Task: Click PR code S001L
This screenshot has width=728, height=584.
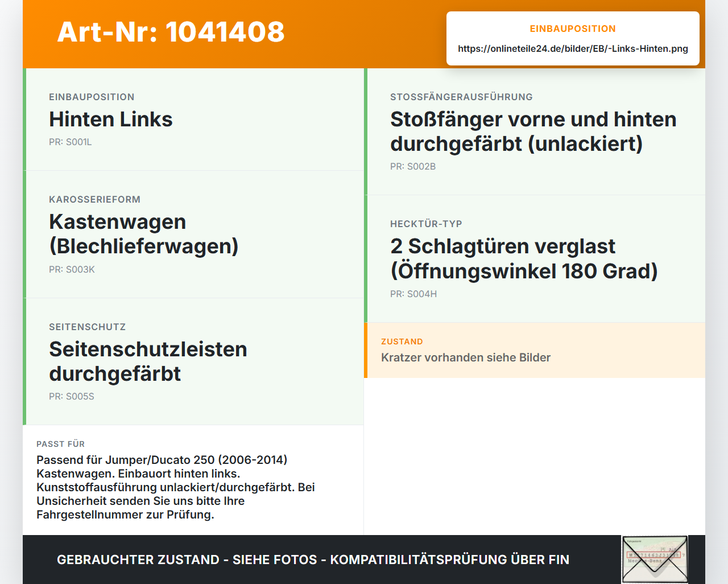Action: pos(70,142)
